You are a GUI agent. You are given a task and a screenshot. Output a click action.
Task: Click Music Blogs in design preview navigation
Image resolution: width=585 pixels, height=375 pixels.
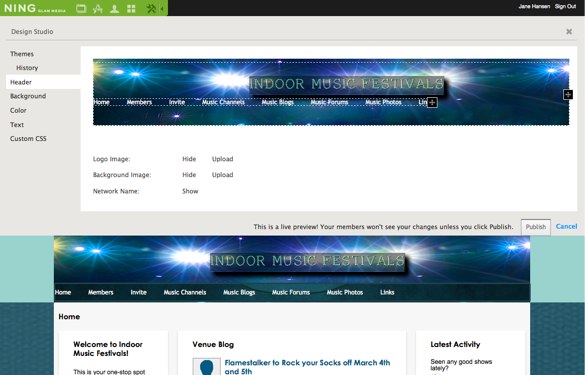pos(277,102)
